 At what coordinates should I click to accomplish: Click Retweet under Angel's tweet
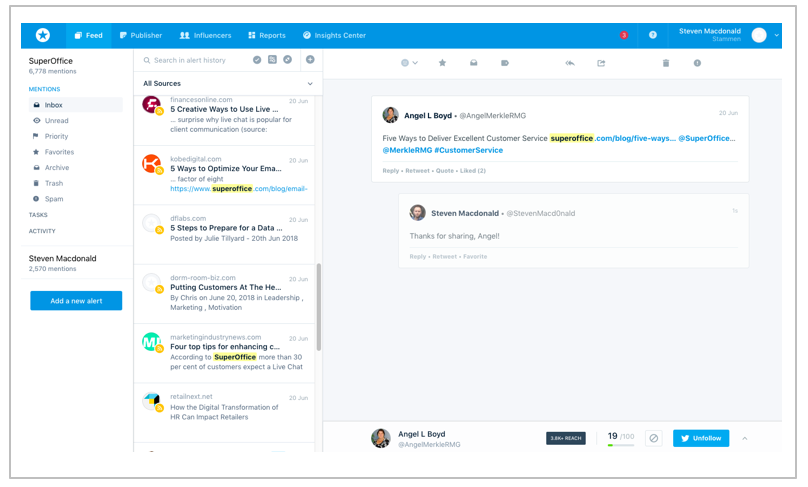tap(417, 171)
